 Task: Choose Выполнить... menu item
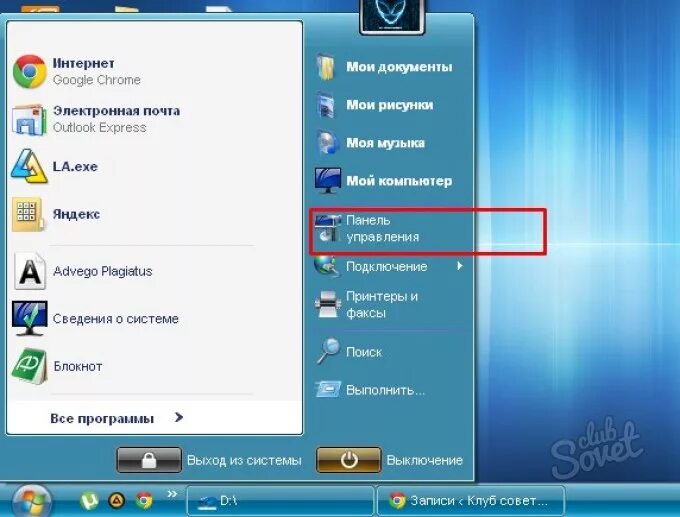tap(392, 390)
